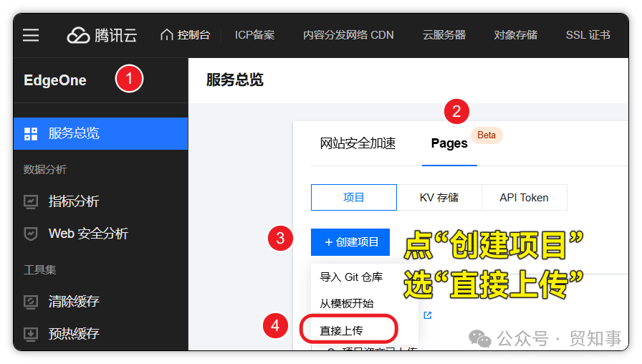Open 云服务器 in top navigation
Viewport: 642px width, 364px height.
444,35
